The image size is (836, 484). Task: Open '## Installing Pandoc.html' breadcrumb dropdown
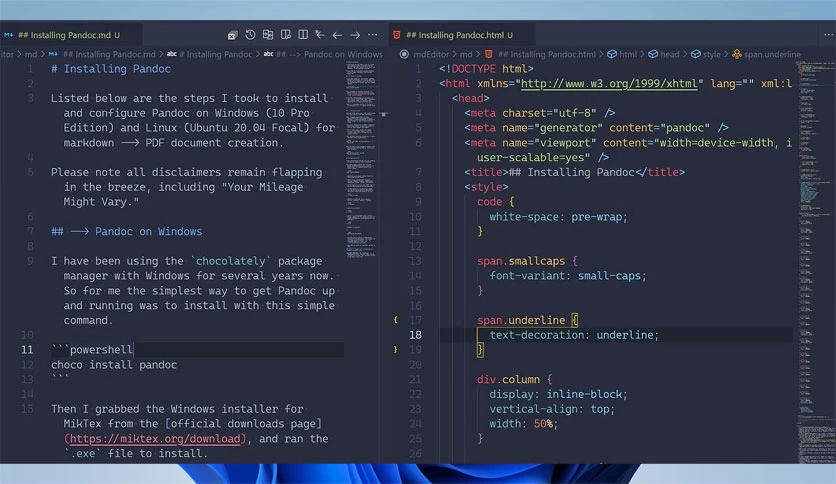(546, 54)
